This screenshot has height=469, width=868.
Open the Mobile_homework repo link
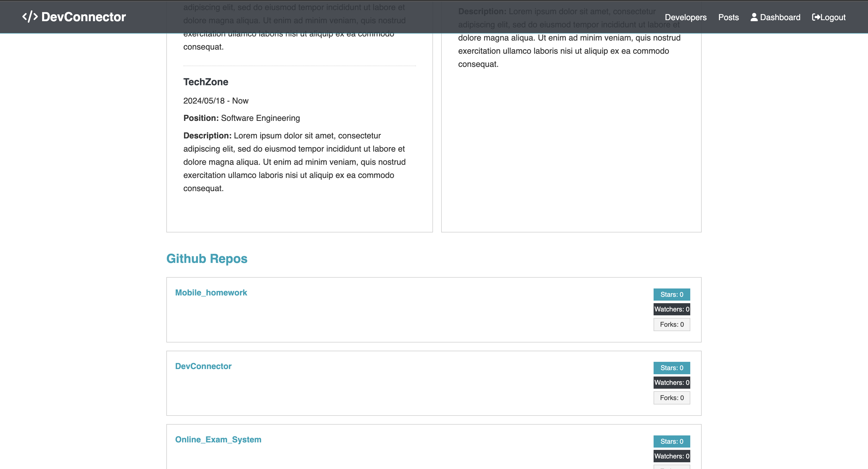click(x=211, y=292)
